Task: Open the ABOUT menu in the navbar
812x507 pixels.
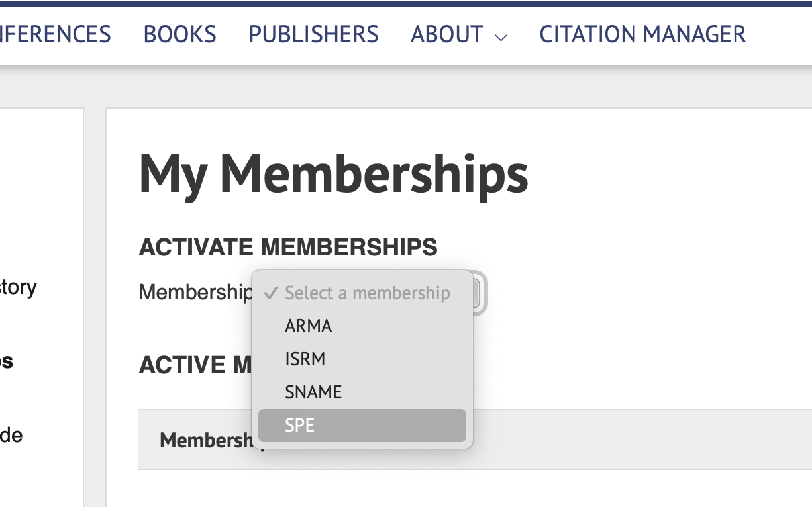Action: tap(447, 34)
